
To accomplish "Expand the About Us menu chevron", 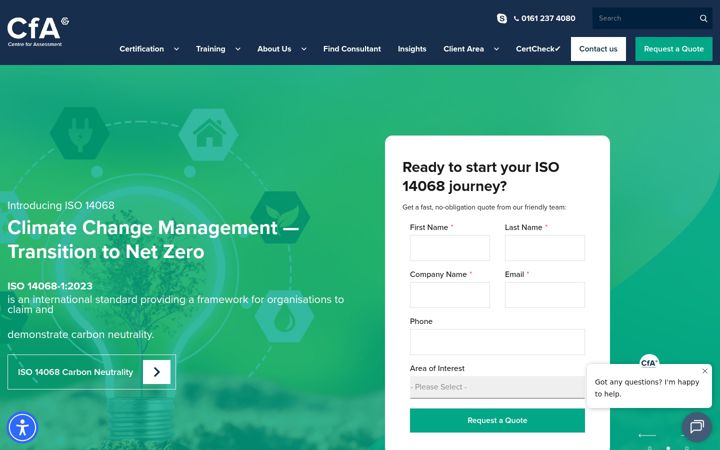I will [x=304, y=49].
